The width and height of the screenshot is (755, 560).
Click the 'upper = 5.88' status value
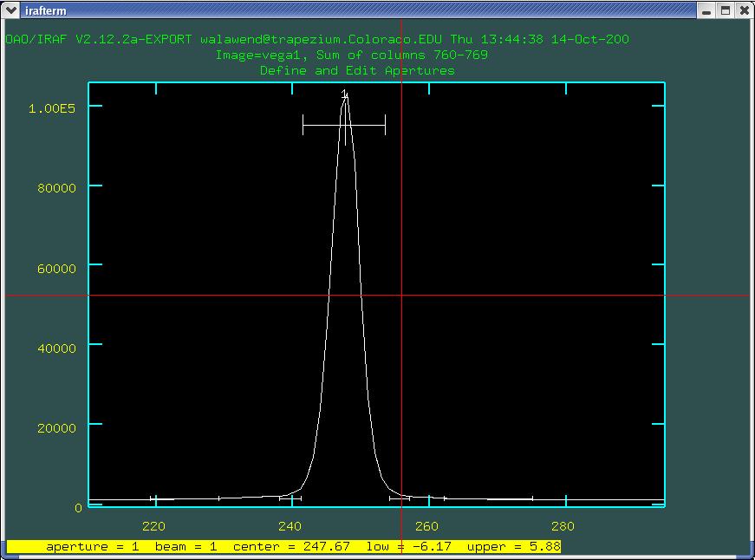click(x=514, y=546)
